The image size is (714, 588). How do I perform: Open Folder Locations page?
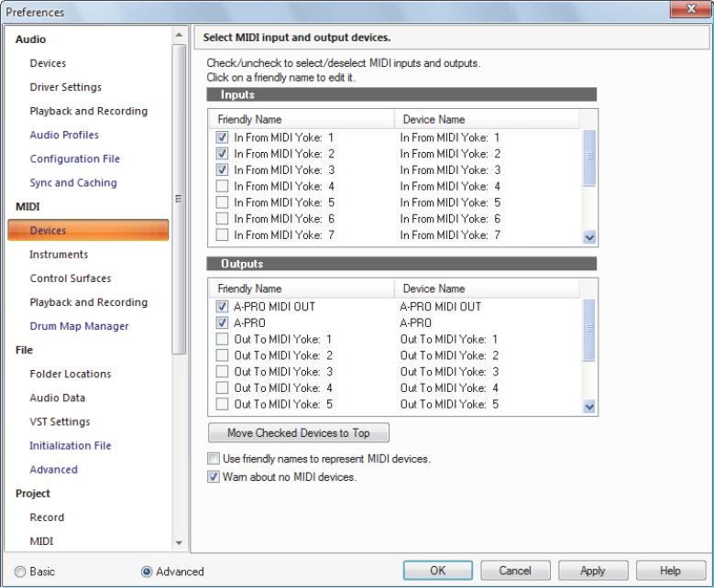point(71,374)
